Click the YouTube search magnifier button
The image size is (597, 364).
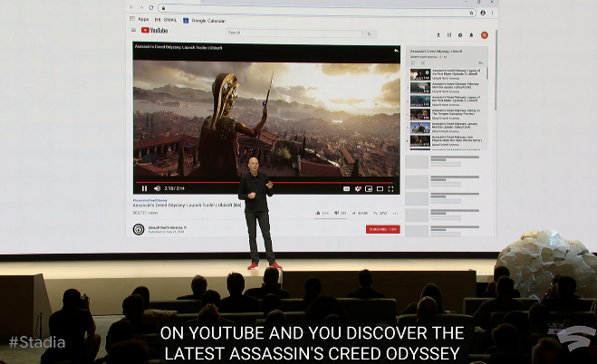369,34
